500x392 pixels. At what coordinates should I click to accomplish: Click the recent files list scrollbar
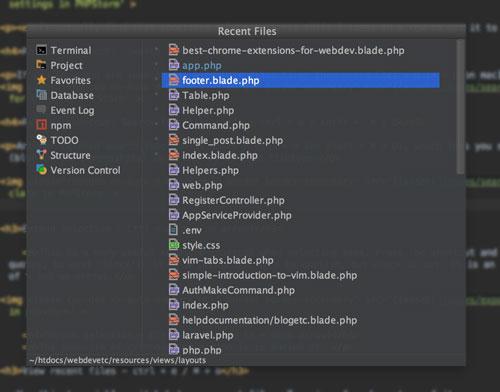tap(460, 107)
